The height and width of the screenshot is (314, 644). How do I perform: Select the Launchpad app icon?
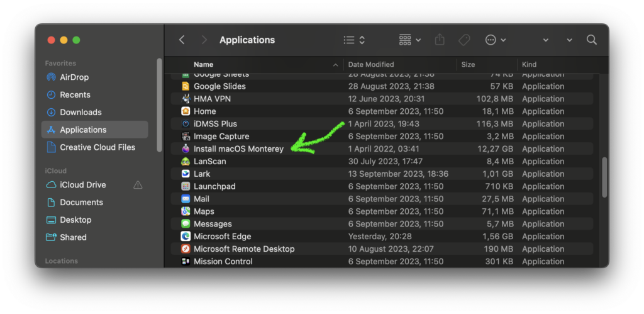(x=186, y=186)
